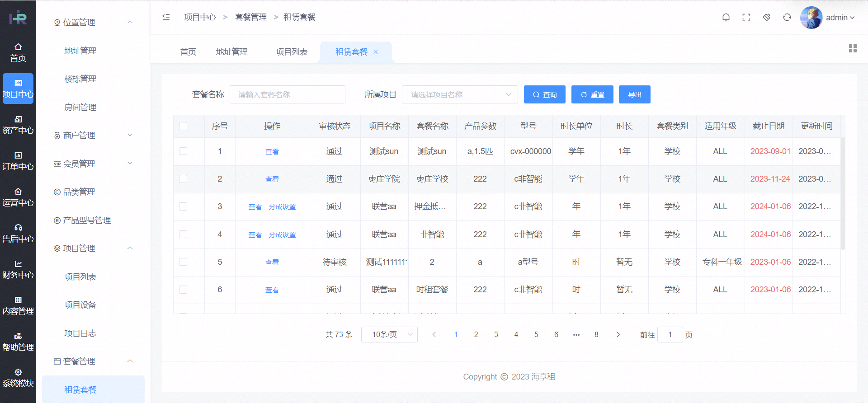Viewport: 868px width, 403px height.
Task: Check row 5 待审核 checkbox
Action: click(x=183, y=262)
